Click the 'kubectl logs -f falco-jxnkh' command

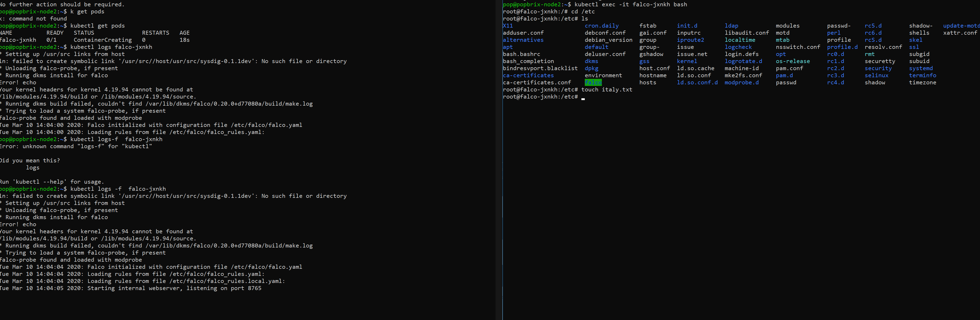(118, 189)
